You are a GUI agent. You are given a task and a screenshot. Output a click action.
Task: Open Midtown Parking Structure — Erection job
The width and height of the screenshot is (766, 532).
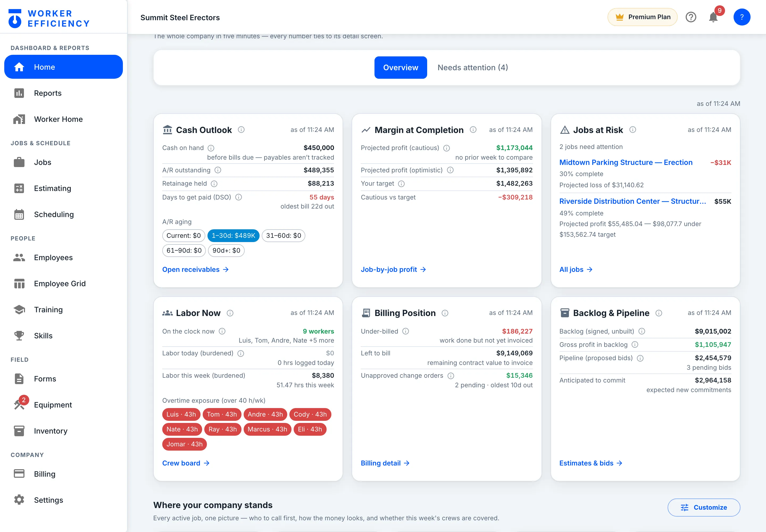[626, 163]
